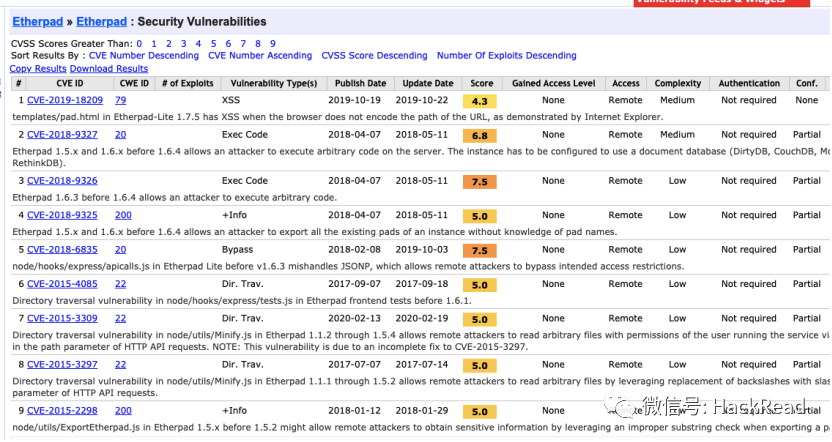
Task: Click the Download Results link
Action: point(109,68)
